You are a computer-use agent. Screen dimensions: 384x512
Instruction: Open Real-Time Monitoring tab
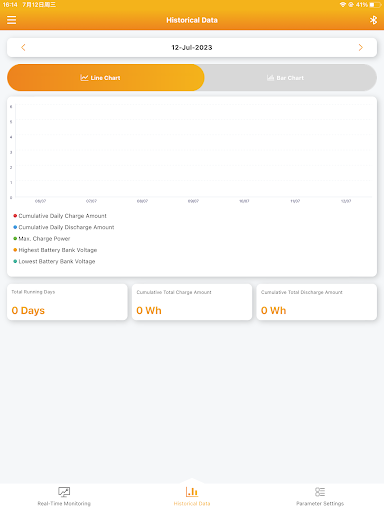click(x=64, y=496)
